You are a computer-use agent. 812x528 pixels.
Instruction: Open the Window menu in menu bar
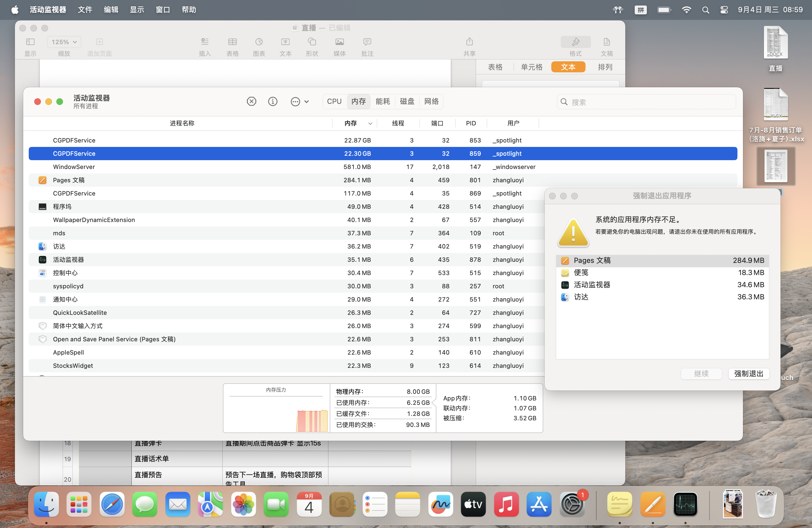[x=163, y=10]
